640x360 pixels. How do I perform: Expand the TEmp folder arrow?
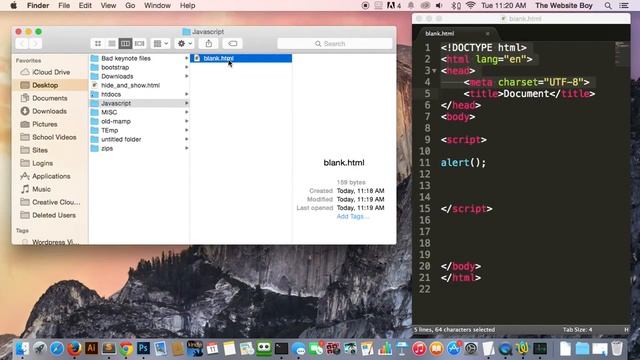tap(187, 130)
